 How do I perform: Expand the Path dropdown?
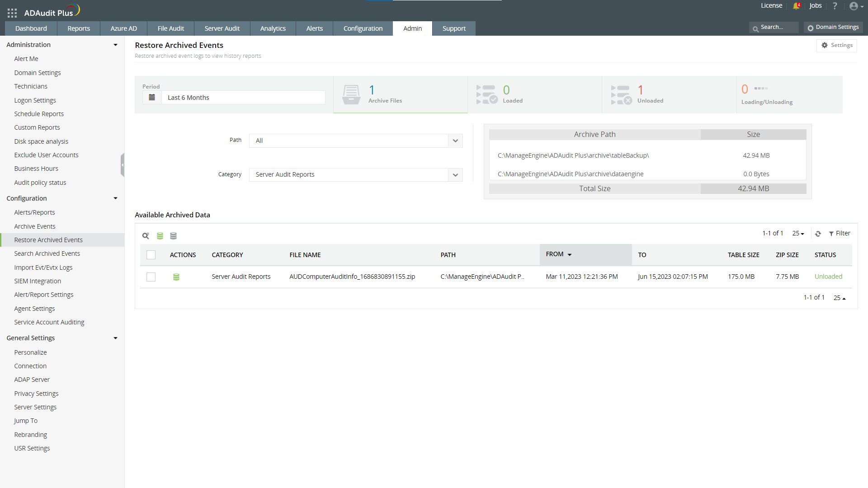coord(455,141)
